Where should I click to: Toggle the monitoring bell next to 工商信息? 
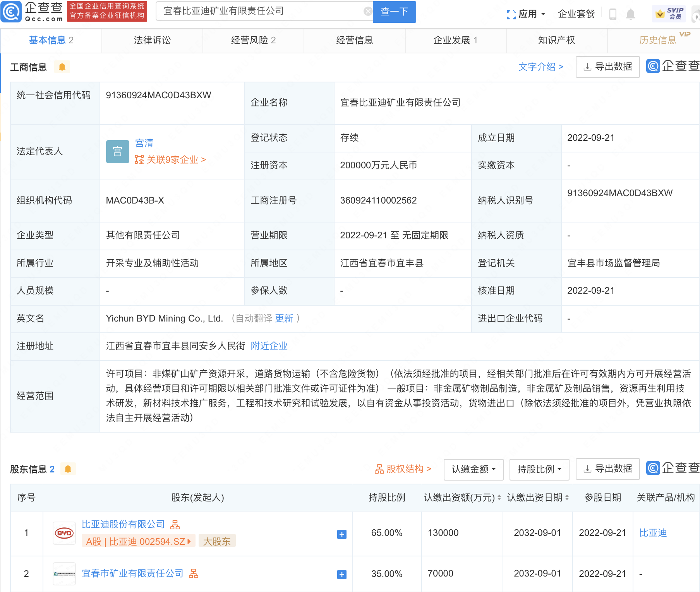(x=62, y=67)
